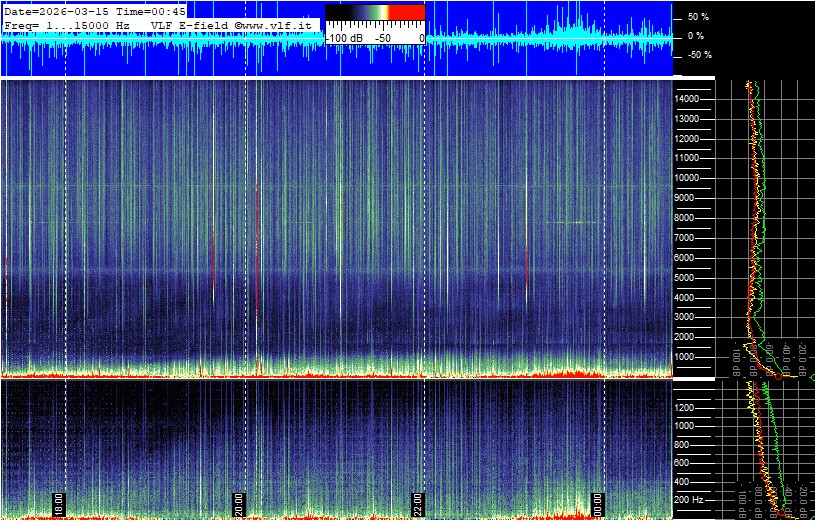Click the 20:00 time marker
Image resolution: width=816 pixels, height=521 pixels.
239,502
